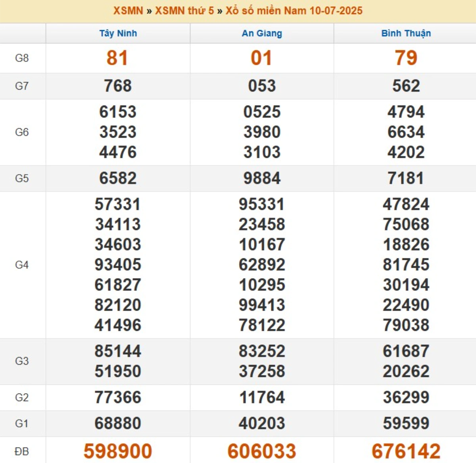Click An Giang G1 value 40203
The height and width of the screenshot is (463, 476).
(262, 423)
